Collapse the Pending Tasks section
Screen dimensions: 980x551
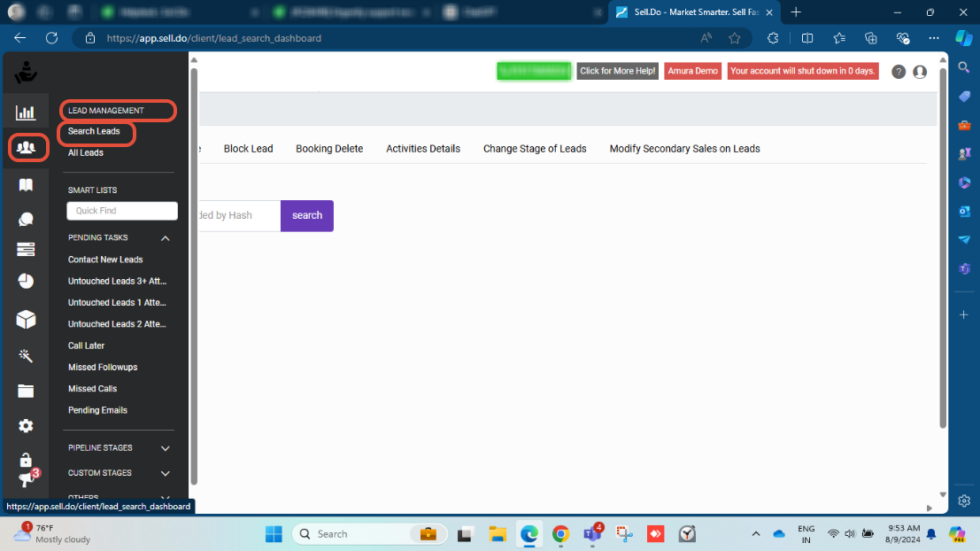click(x=165, y=238)
